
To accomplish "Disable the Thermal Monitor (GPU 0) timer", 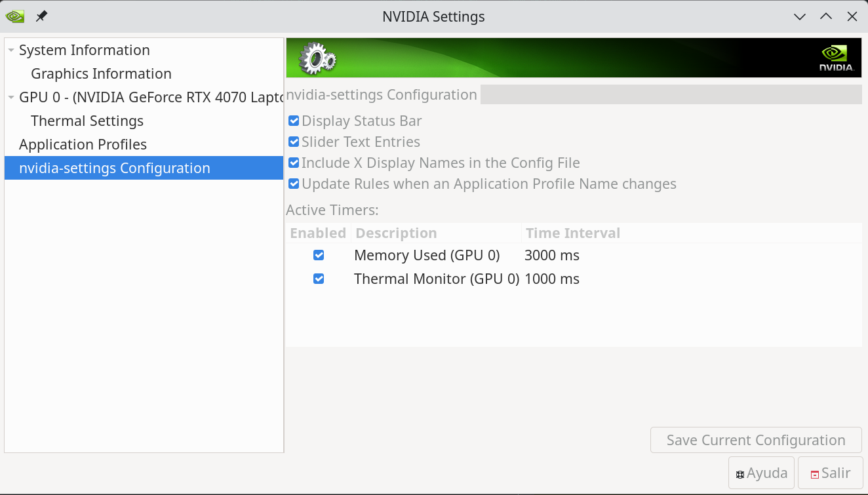I will 319,279.
